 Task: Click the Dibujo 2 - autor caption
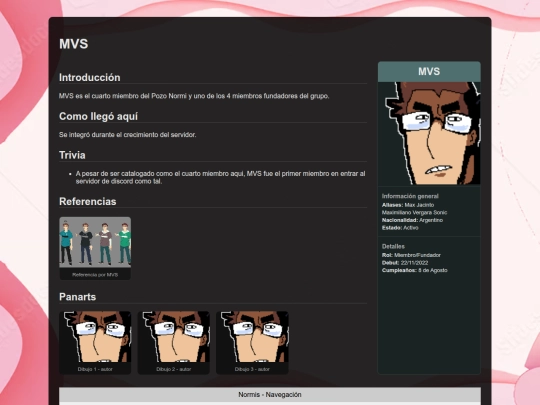174,369
